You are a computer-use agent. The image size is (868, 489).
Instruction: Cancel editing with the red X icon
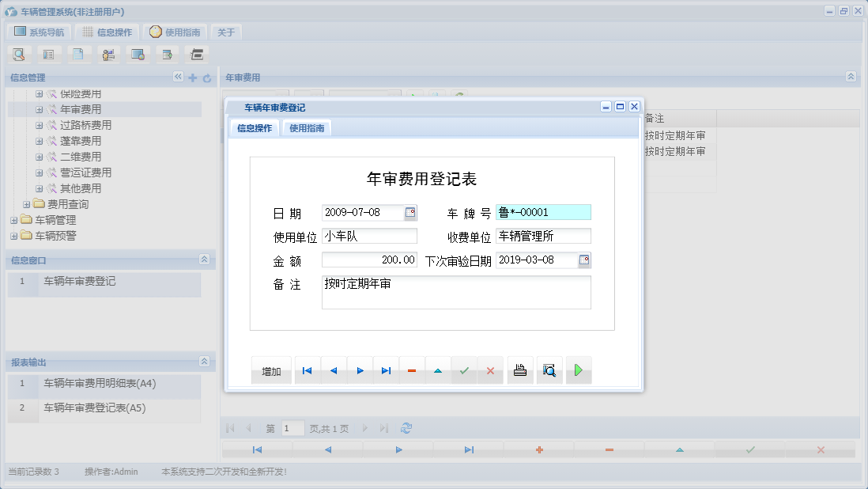490,370
